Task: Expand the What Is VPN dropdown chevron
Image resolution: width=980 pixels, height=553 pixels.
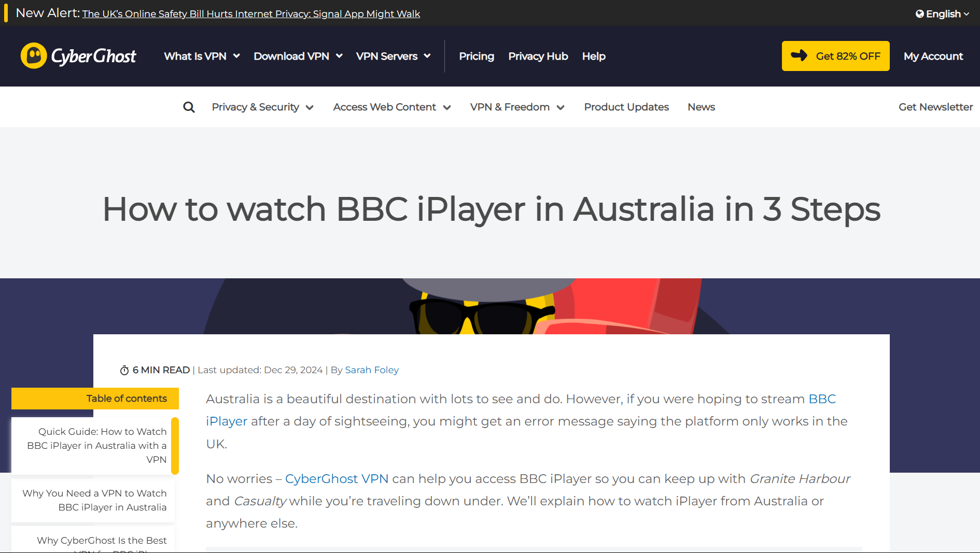Action: 236,56
